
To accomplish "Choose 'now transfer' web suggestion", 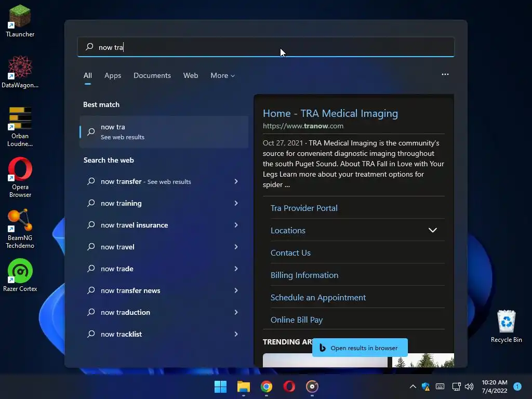I will [164, 181].
